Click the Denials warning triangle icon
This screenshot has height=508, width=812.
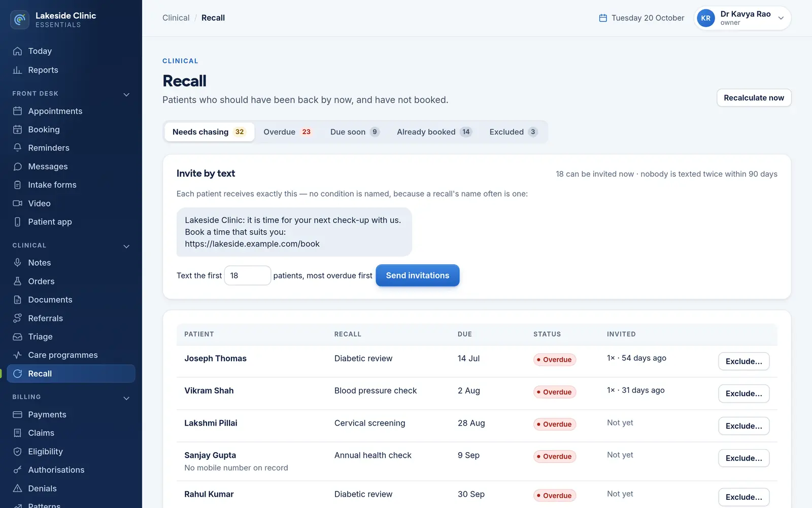click(x=17, y=489)
